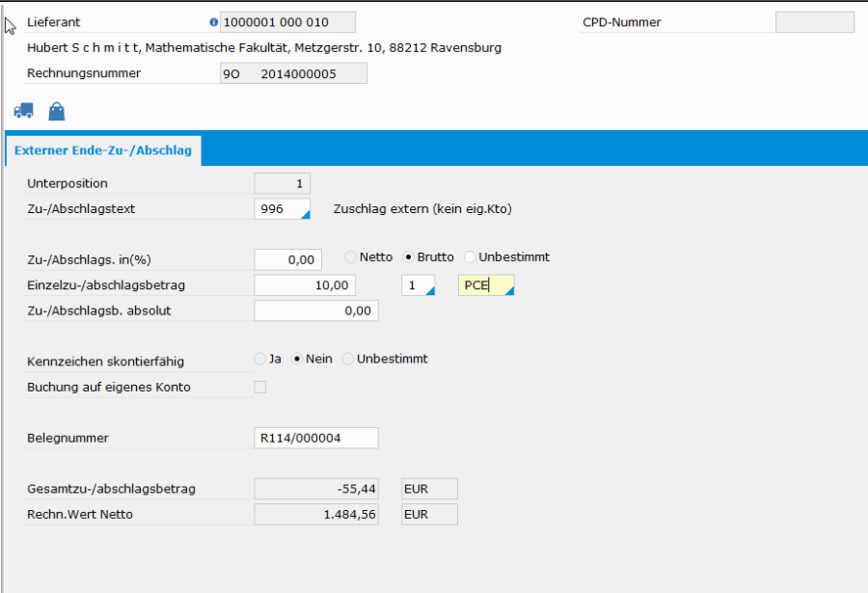Click the CPD-Nummer field
868x593 pixels.
(x=815, y=22)
